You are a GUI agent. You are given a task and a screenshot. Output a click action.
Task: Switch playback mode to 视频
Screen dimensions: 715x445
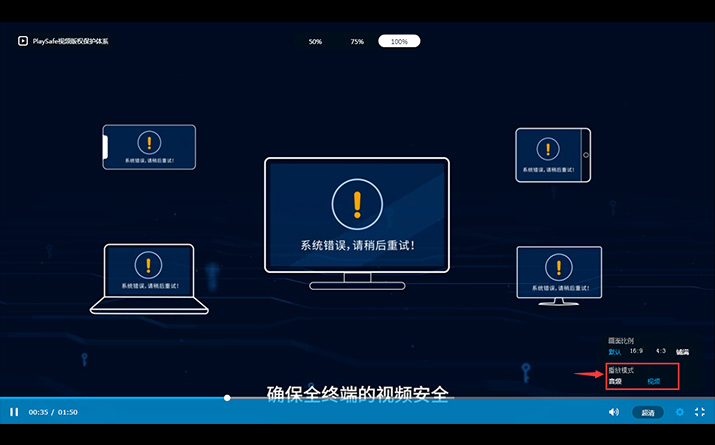click(x=654, y=381)
